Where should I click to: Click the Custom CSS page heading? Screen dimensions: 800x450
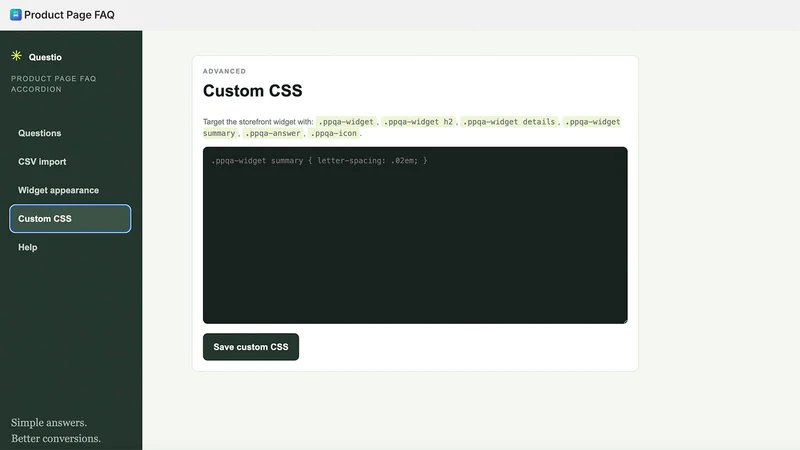[x=253, y=91]
